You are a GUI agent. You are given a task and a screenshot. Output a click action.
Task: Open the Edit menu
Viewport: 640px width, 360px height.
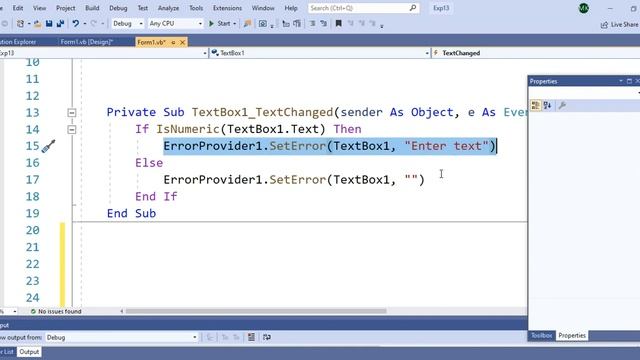click(18, 8)
